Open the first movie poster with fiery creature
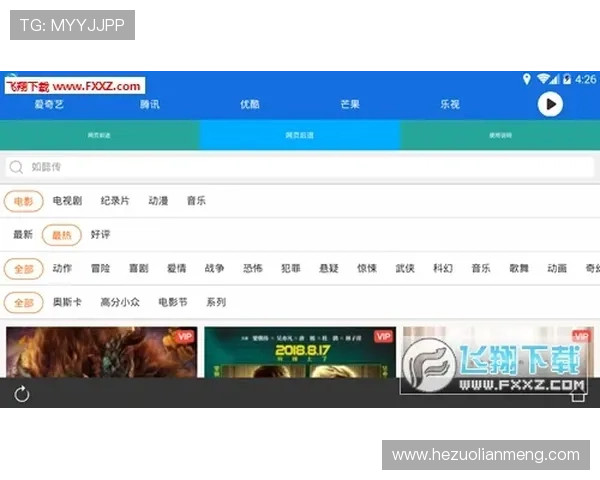 (102, 352)
